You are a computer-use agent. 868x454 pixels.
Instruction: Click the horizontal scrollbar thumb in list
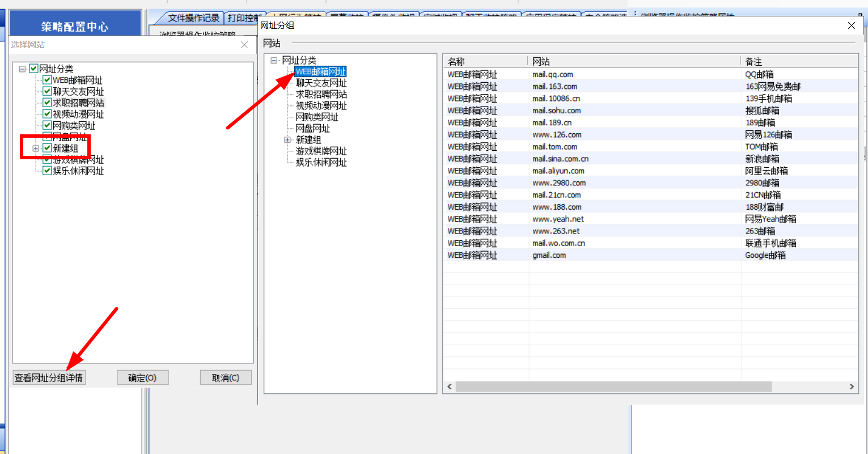[x=612, y=387]
